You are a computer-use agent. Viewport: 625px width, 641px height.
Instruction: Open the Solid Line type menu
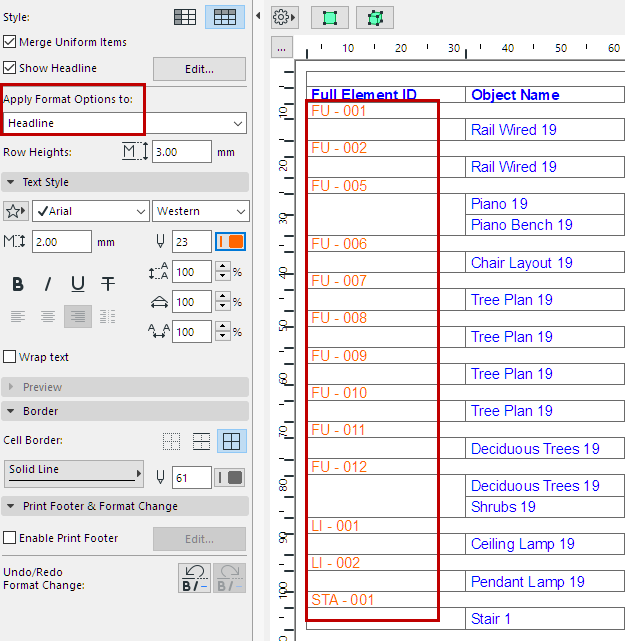click(74, 474)
